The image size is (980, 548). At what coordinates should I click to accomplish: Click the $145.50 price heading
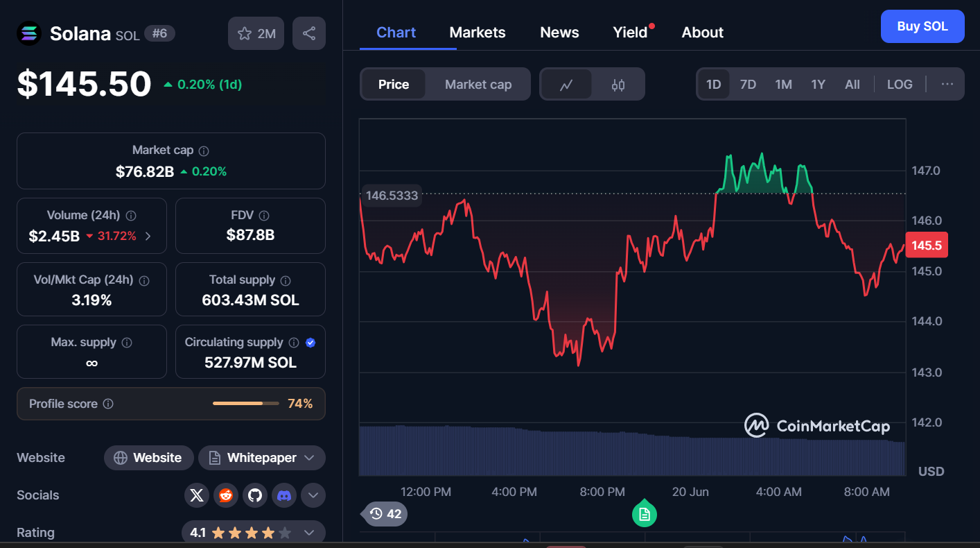point(84,84)
